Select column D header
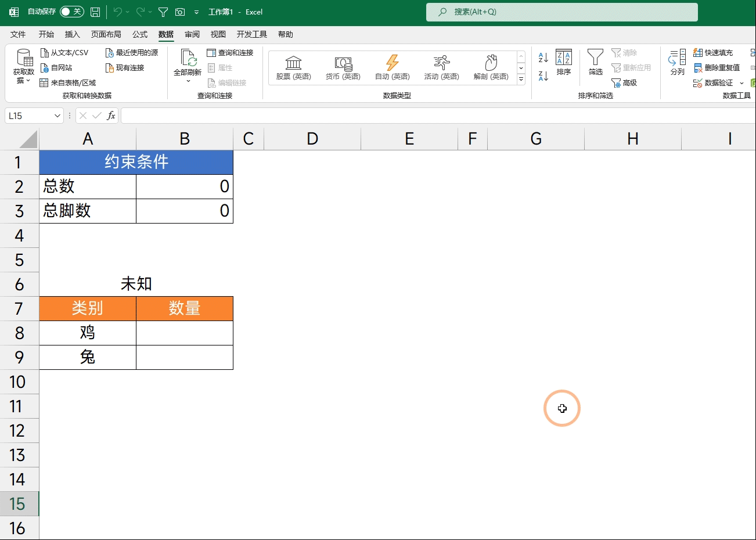The image size is (756, 540). coord(312,139)
